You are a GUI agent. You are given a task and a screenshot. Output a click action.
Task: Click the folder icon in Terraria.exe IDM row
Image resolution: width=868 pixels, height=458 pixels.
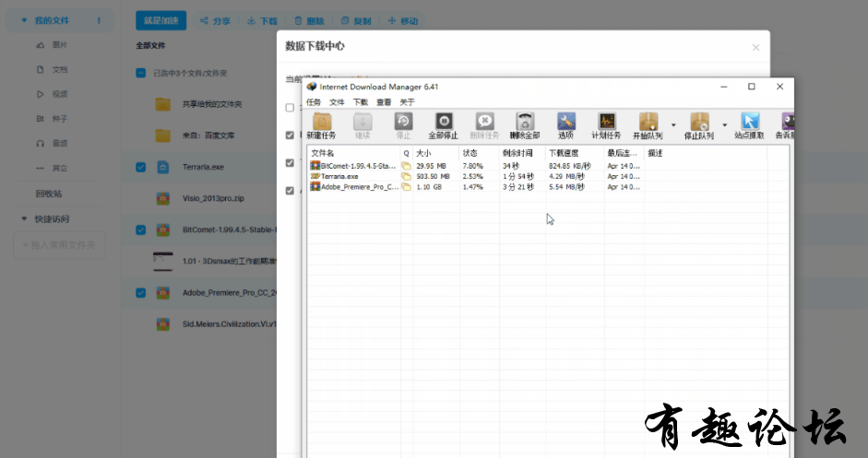tap(406, 176)
